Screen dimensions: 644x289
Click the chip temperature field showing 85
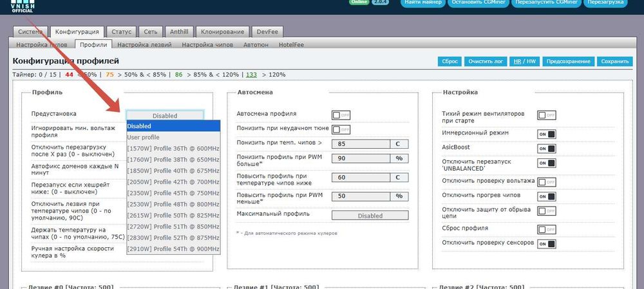(361, 144)
